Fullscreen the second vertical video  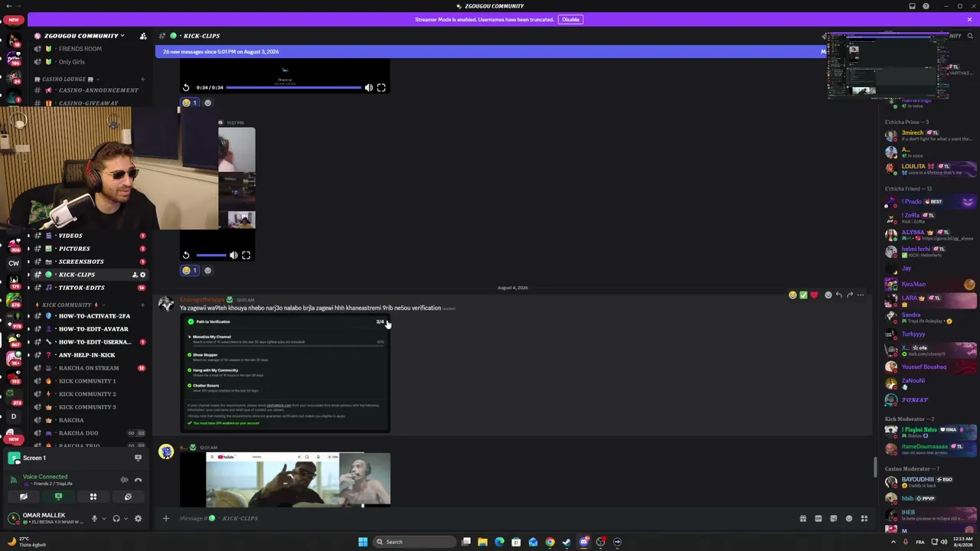click(246, 255)
